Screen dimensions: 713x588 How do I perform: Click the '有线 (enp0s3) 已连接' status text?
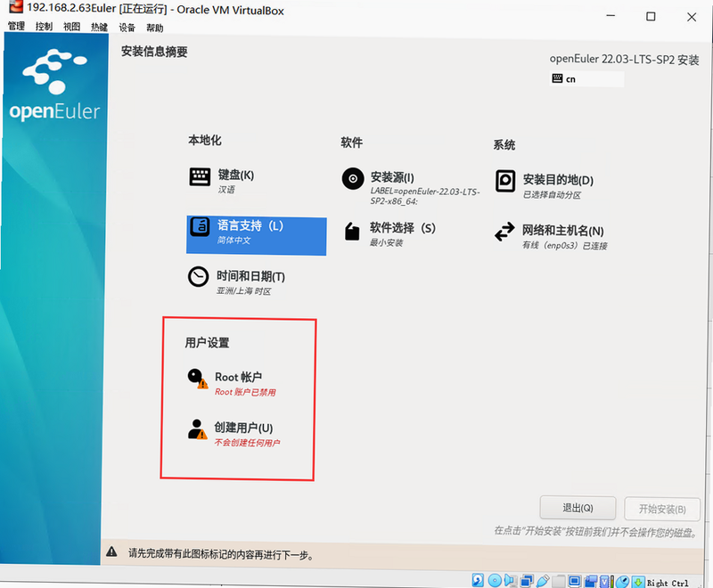(x=564, y=246)
